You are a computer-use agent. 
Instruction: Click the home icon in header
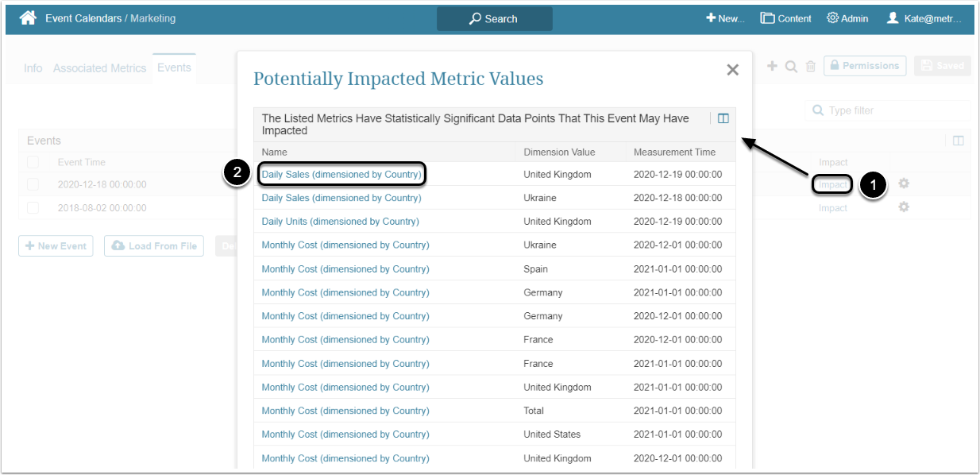coord(28,18)
